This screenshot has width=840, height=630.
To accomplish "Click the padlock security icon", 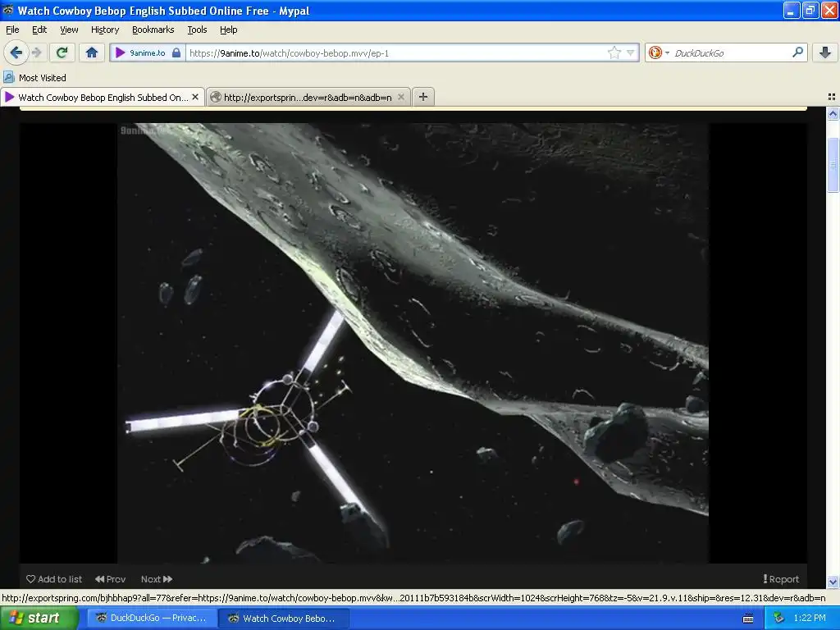I will tap(176, 52).
